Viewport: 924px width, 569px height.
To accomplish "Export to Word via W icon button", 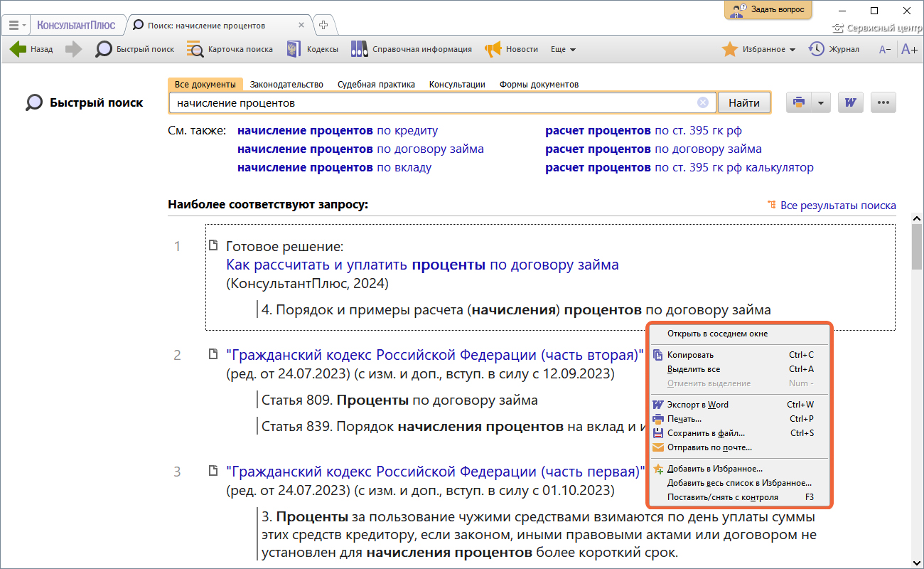I will pos(850,102).
